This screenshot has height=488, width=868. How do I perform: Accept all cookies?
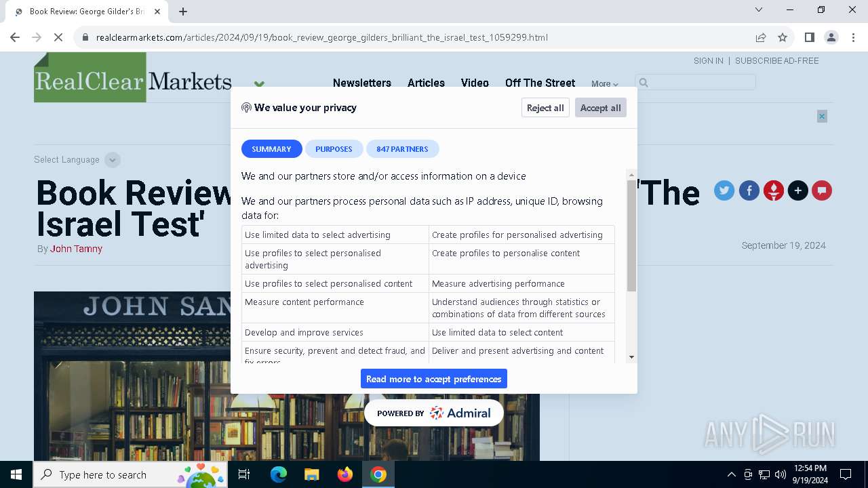point(600,108)
